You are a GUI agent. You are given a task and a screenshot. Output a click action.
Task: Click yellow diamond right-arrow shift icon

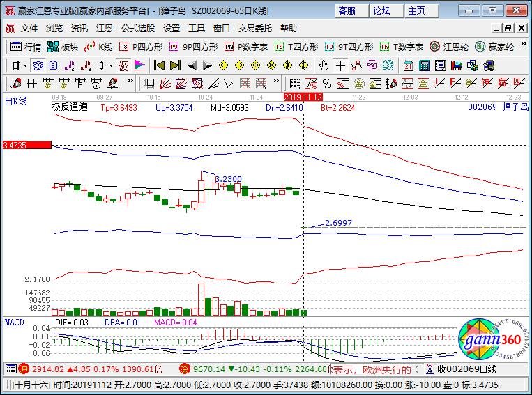pyautogui.click(x=240, y=65)
